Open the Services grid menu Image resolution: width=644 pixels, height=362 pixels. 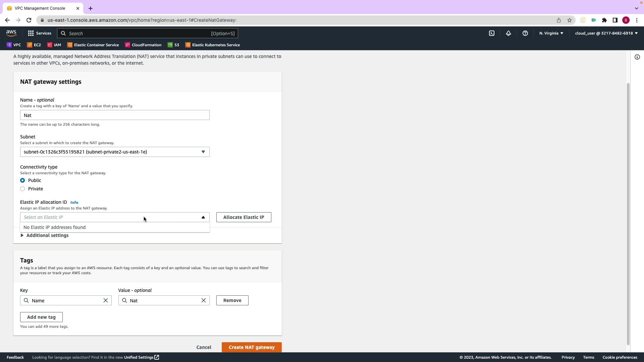40,33
